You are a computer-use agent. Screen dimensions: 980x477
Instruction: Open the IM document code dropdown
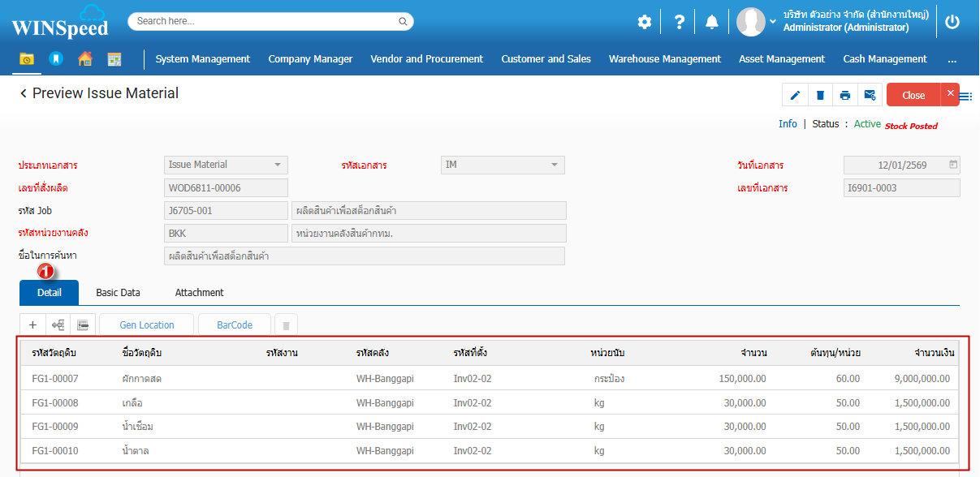pyautogui.click(x=555, y=165)
